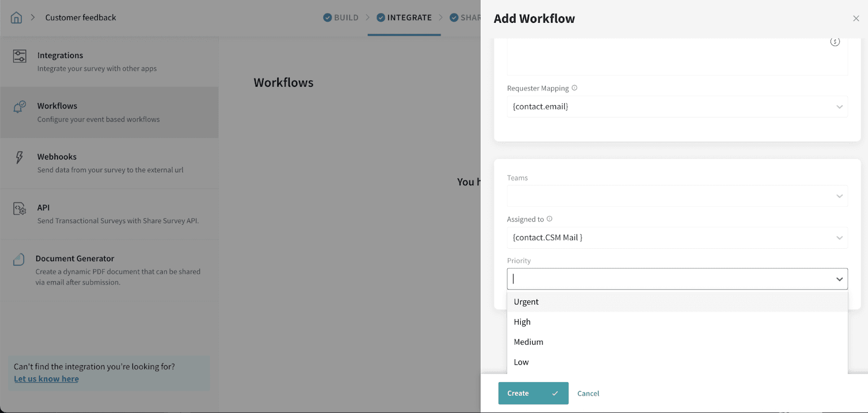Viewport: 868px width, 413px height.
Task: Click the Cancel link
Action: coord(588,393)
